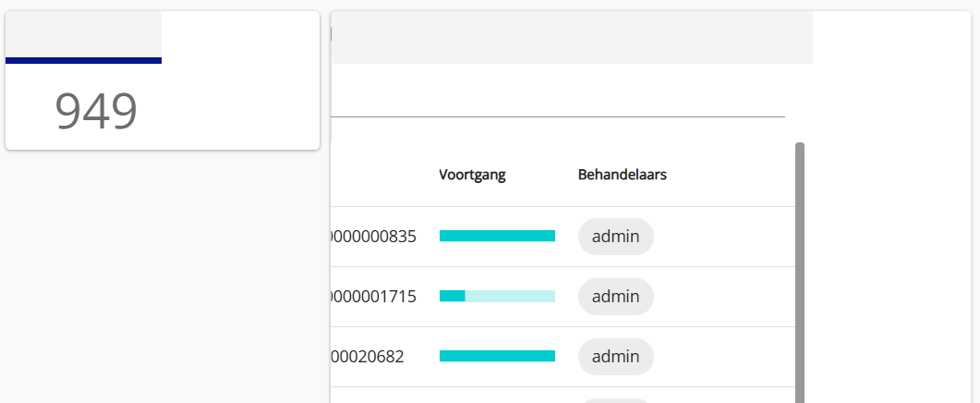The width and height of the screenshot is (980, 403).
Task: Click the admin chip in row 0000000835
Action: click(x=615, y=237)
